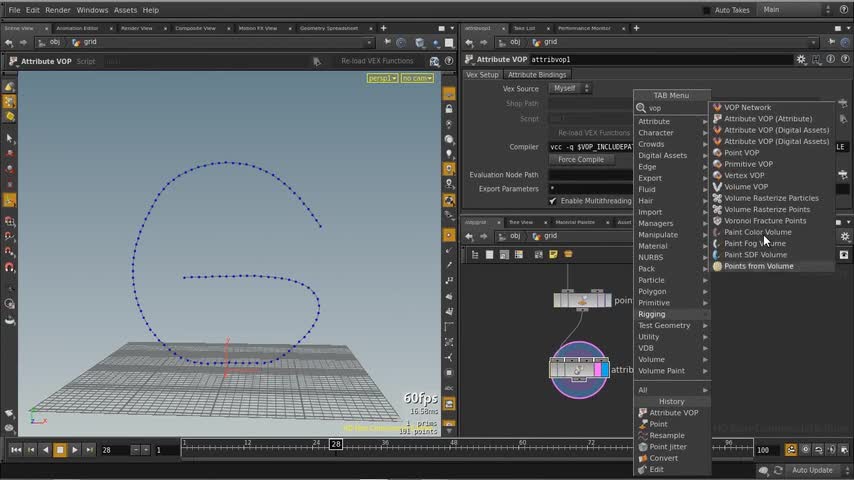The height and width of the screenshot is (480, 854).
Task: Click Re-load VEX Functions in viewport header
Action: pos(377,61)
